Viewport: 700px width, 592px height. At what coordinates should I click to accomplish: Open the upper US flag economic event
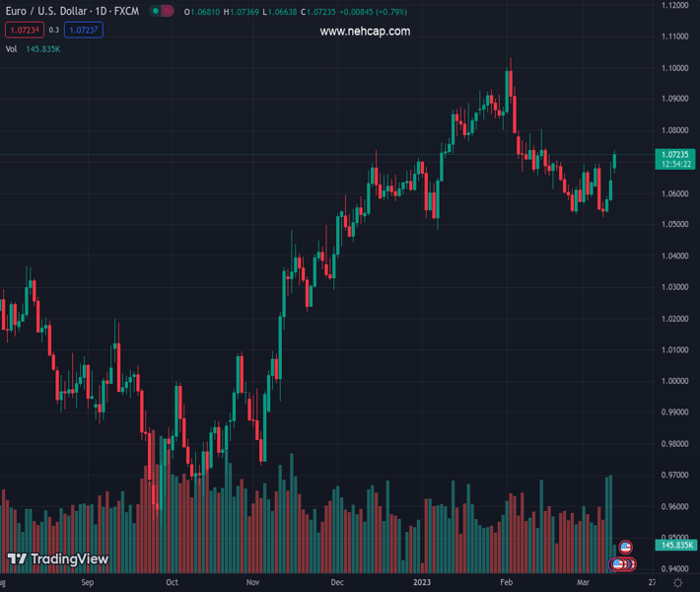tap(625, 547)
